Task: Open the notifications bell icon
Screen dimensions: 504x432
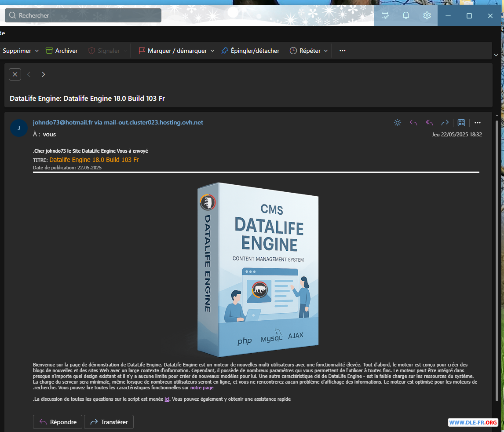Action: pyautogui.click(x=406, y=15)
